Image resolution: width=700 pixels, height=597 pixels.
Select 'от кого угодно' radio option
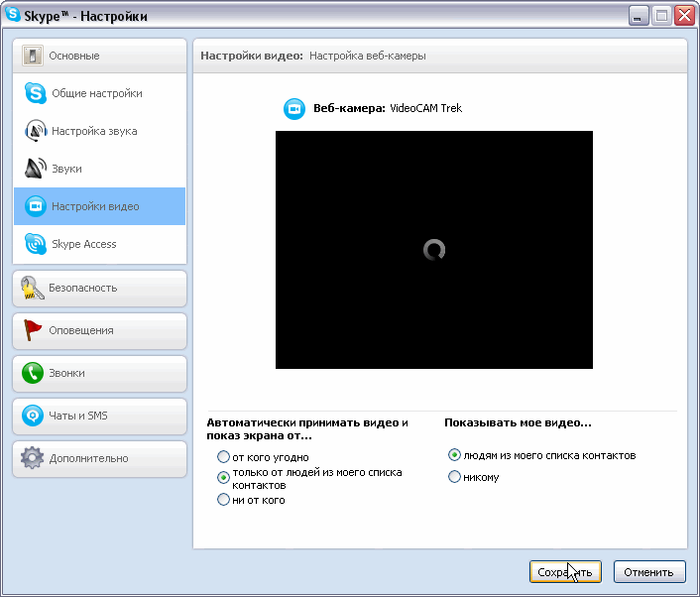pos(223,457)
